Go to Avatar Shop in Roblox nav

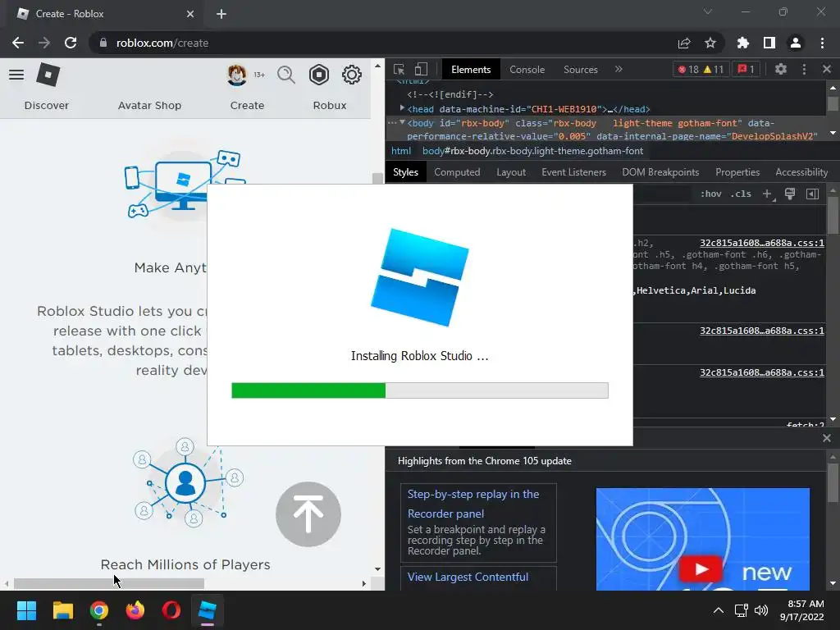(149, 106)
